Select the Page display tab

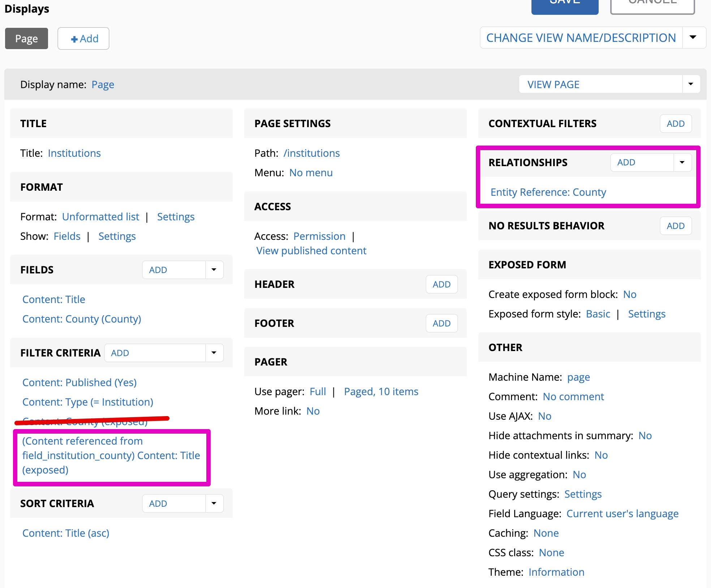26,39
